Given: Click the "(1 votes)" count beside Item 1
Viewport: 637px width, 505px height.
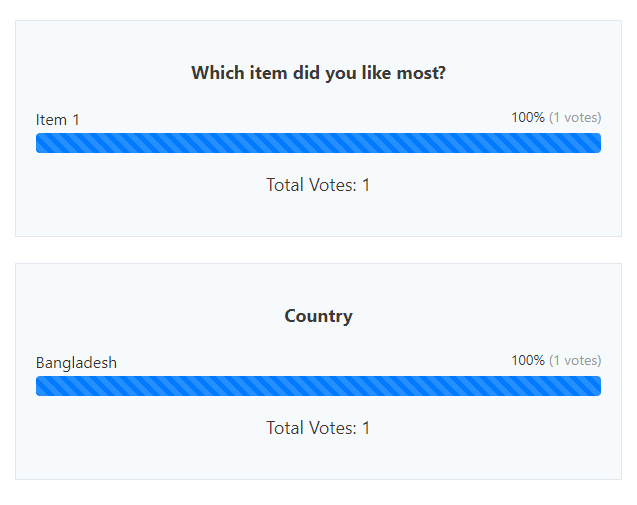Looking at the screenshot, I should (575, 117).
